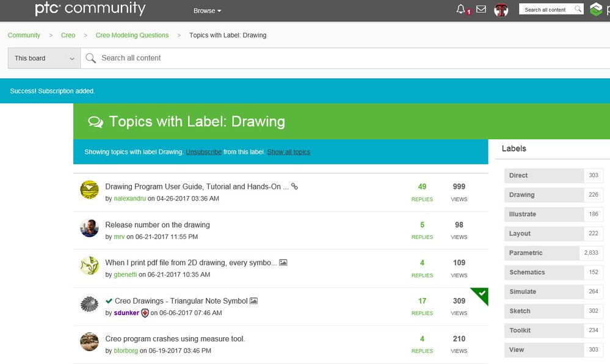Click the 49 replies count

point(422,187)
